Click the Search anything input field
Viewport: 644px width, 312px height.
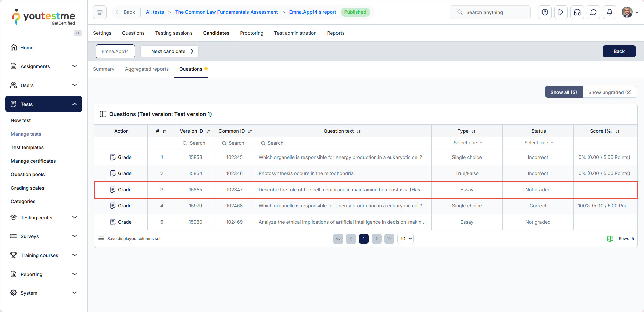tap(490, 12)
